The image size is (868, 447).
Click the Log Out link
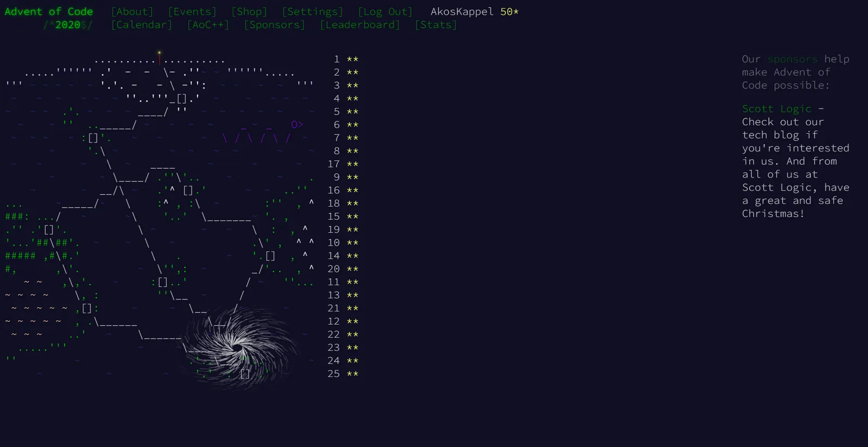[x=385, y=11]
